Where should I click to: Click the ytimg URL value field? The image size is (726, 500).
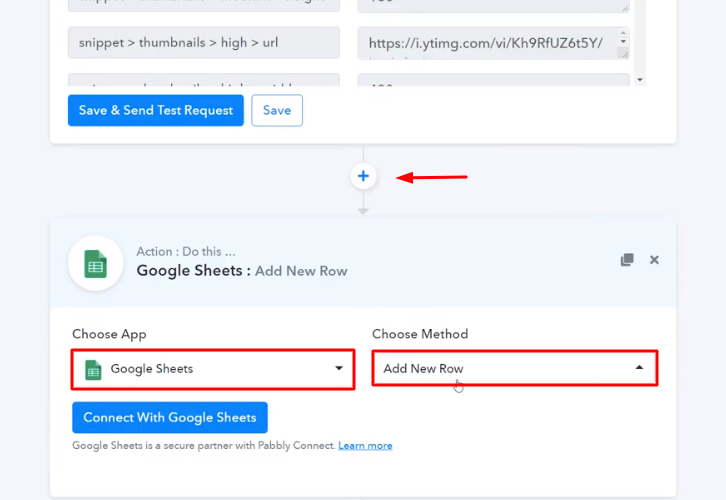[493, 43]
